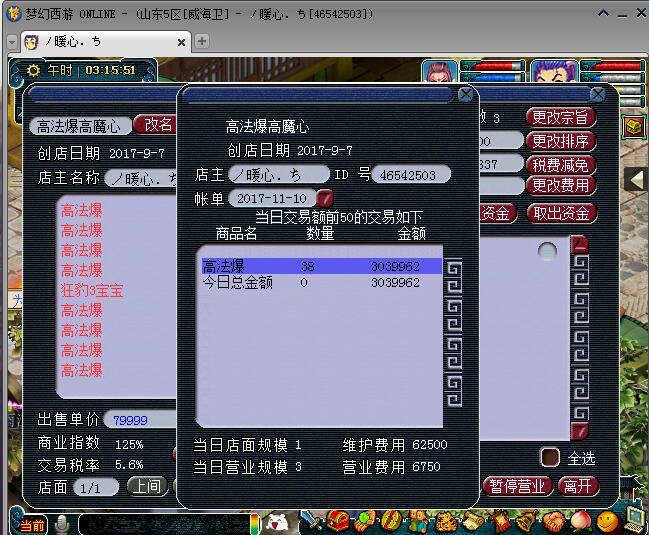The width and height of the screenshot is (649, 535).
Task: Click the round gold-red icon beside the give hand
Action: tap(391, 521)
